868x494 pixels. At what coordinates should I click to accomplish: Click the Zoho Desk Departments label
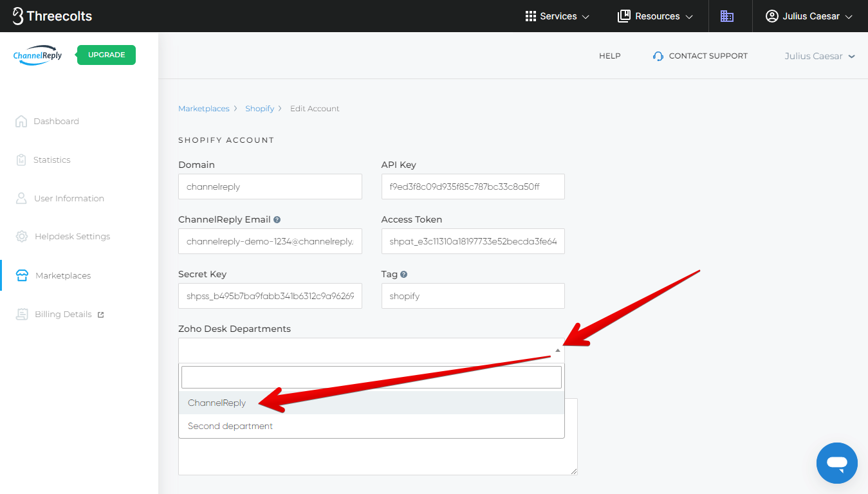(234, 329)
